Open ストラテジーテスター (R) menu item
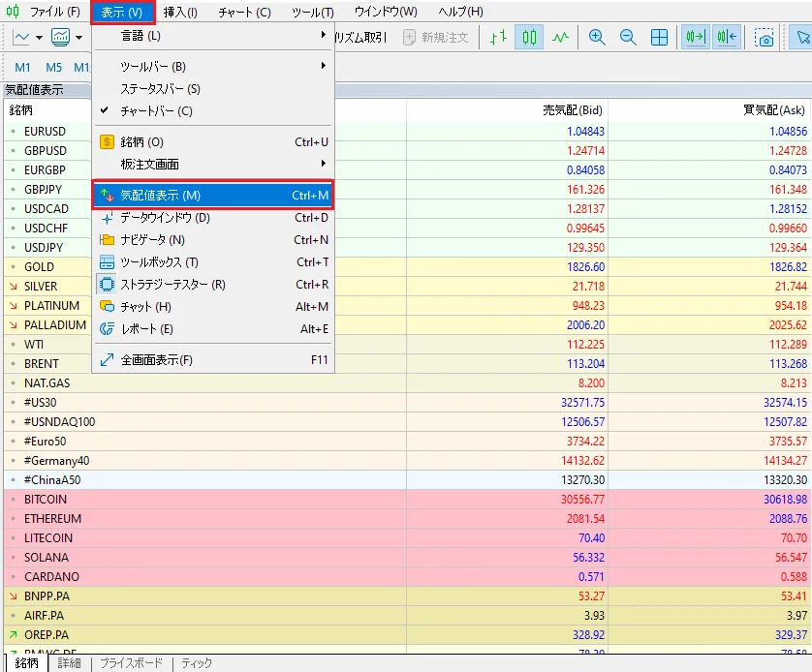The image size is (812, 672). pyautogui.click(x=213, y=285)
